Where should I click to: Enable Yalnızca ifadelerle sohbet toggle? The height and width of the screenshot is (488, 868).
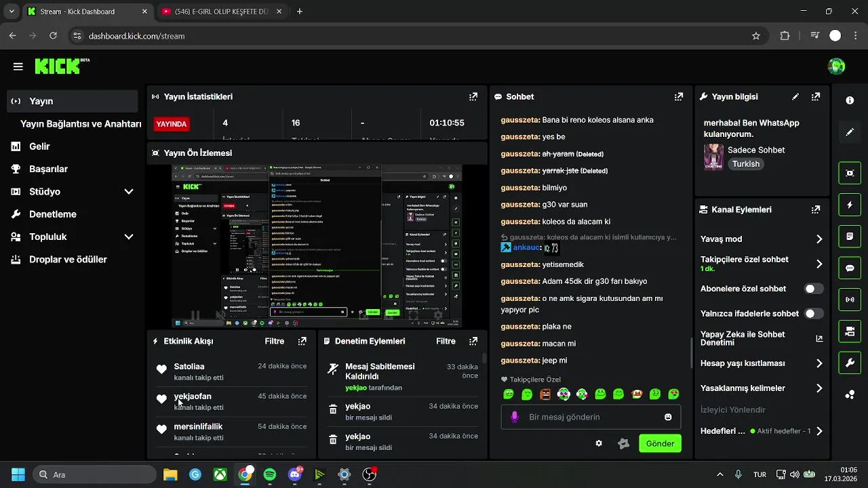click(813, 314)
